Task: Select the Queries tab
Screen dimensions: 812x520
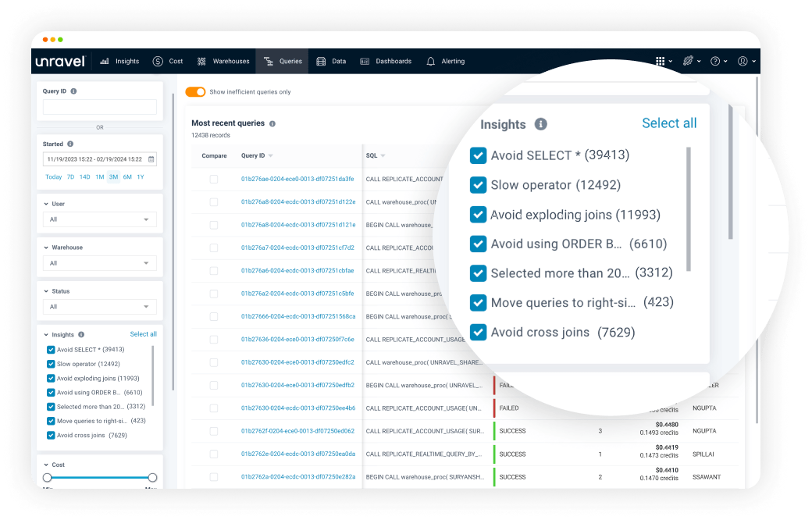Action: [x=283, y=61]
